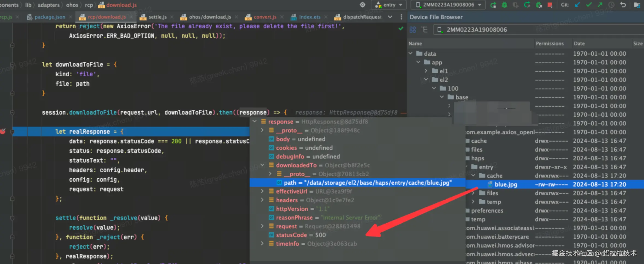Select the haps folder row
The width and height of the screenshot is (644, 264).
pyautogui.click(x=554, y=158)
